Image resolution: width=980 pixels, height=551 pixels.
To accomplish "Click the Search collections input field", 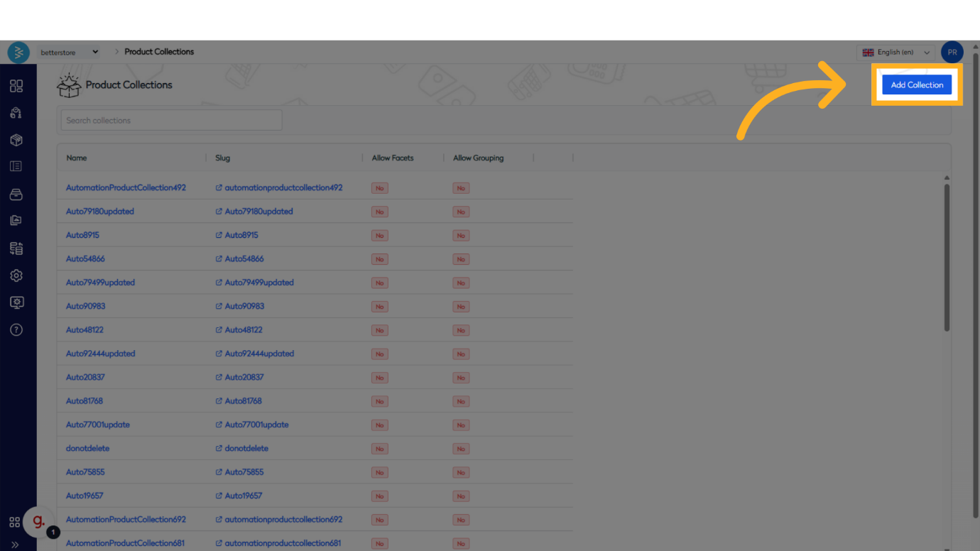I will [171, 121].
